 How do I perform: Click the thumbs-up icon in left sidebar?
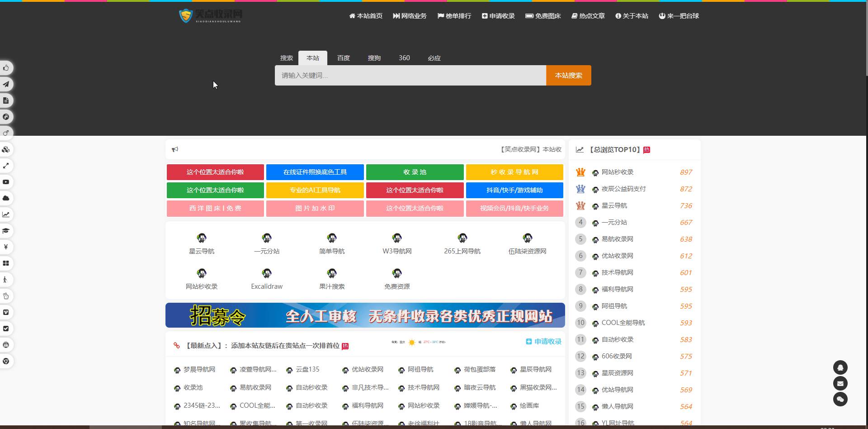pyautogui.click(x=6, y=68)
